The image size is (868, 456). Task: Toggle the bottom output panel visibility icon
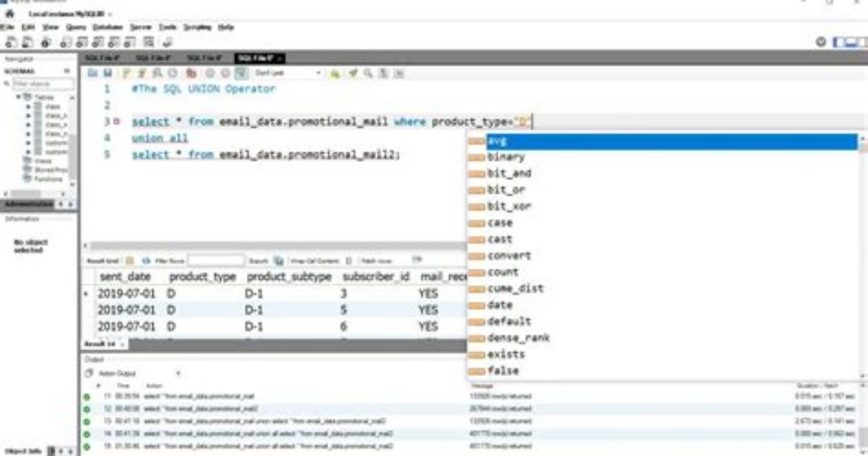851,41
